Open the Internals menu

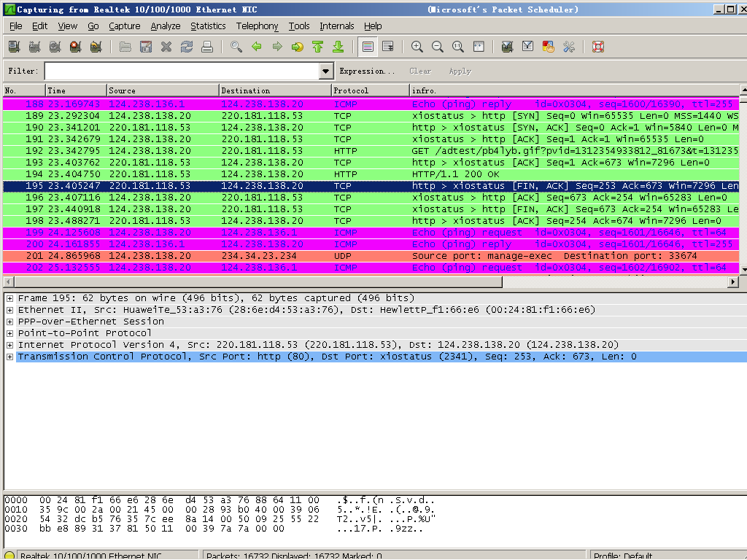point(336,26)
